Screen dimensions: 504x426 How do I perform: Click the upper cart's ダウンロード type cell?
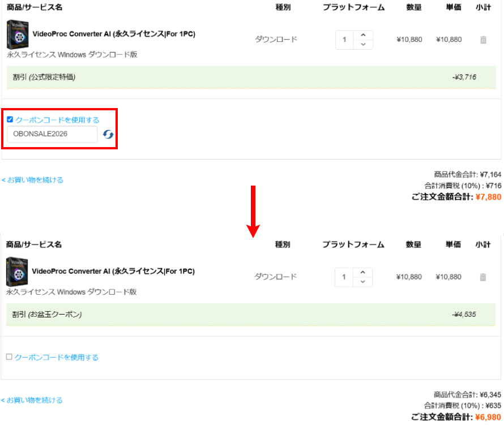276,40
